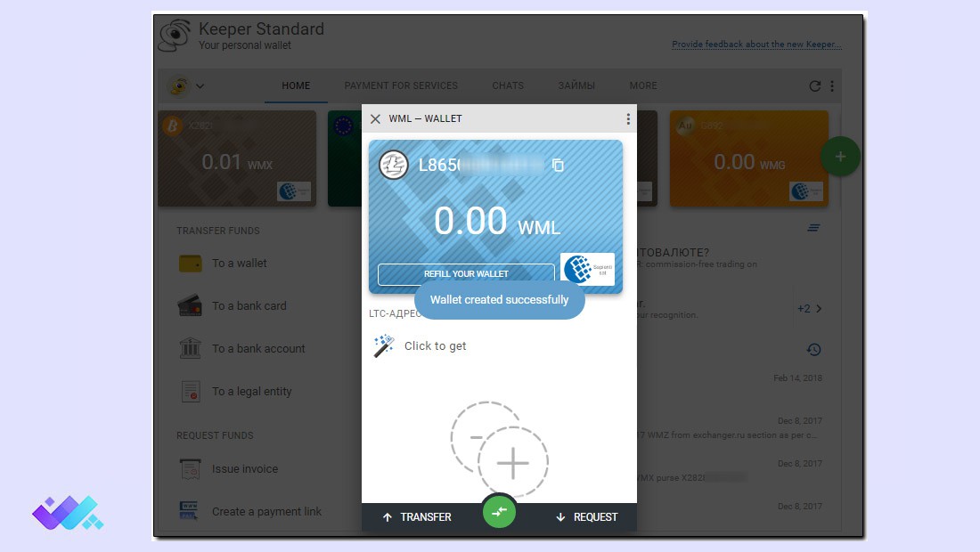Viewport: 980px width, 552px height.
Task: Open WML wallet three-dot options menu
Action: tap(628, 119)
